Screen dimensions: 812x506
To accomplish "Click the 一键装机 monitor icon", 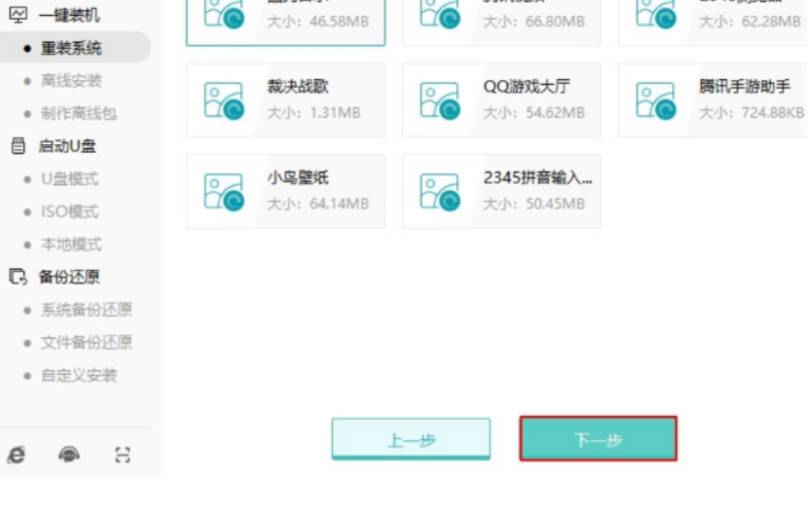I will pos(18,15).
